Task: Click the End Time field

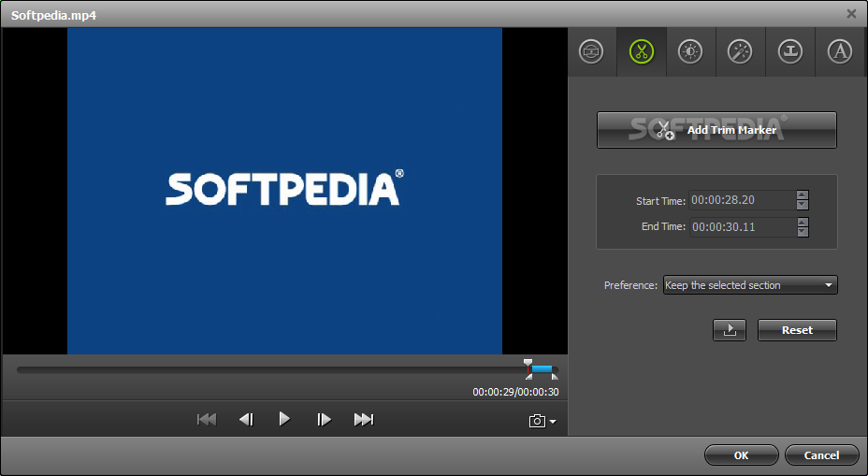Action: [x=742, y=227]
